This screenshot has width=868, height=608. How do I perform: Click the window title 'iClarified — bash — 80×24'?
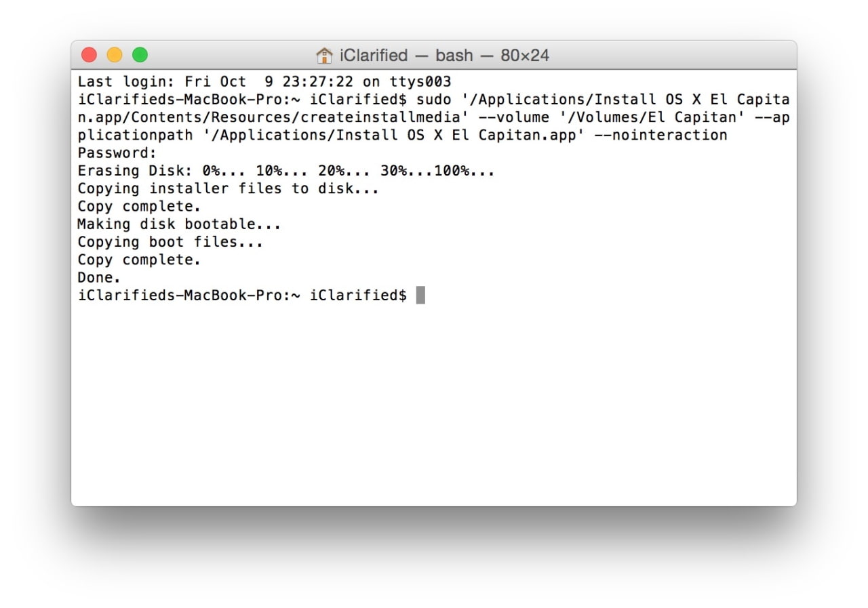point(444,56)
